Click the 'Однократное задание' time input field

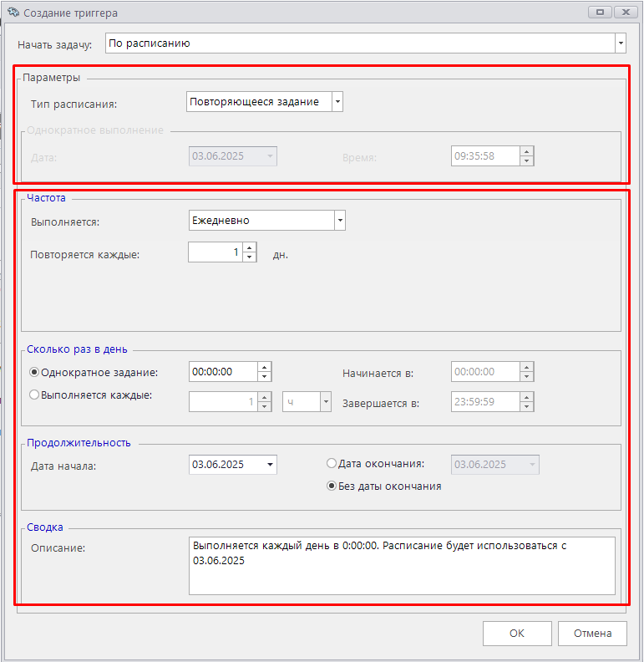click(222, 372)
